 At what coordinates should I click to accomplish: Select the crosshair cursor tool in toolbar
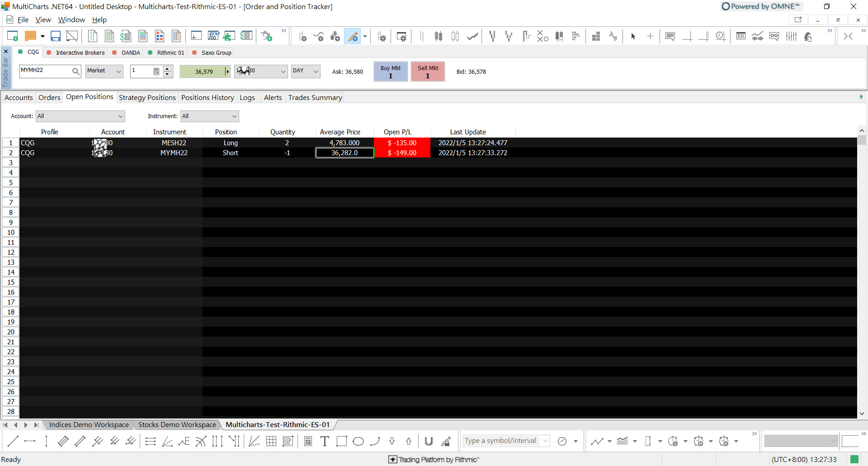point(650,36)
